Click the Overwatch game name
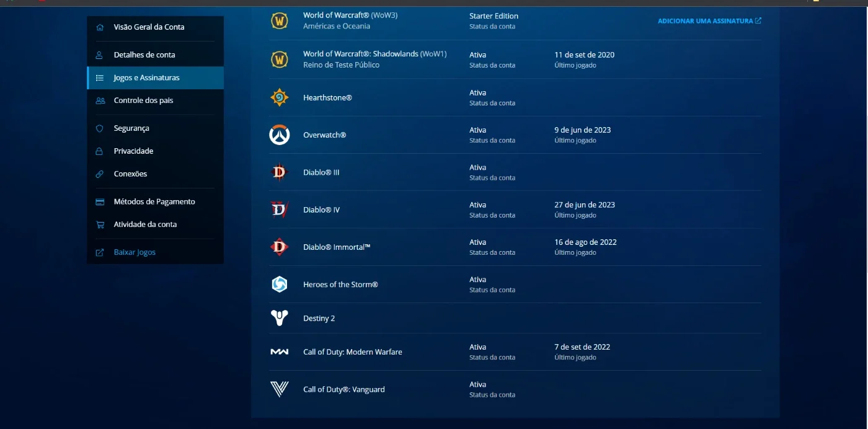 pyautogui.click(x=324, y=135)
